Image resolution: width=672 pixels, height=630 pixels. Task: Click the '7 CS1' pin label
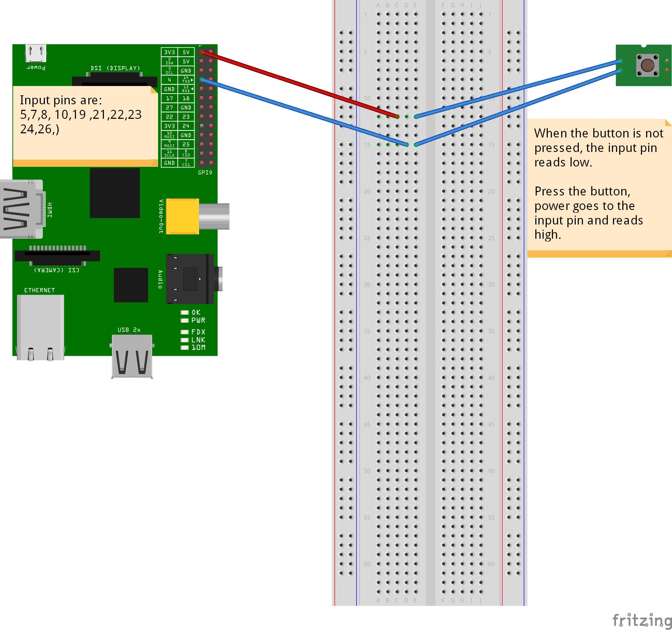186,163
